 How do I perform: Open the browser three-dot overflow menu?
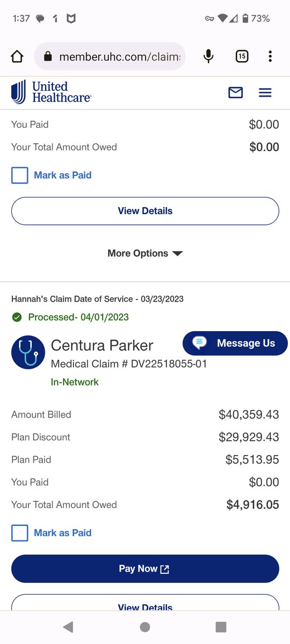click(270, 56)
